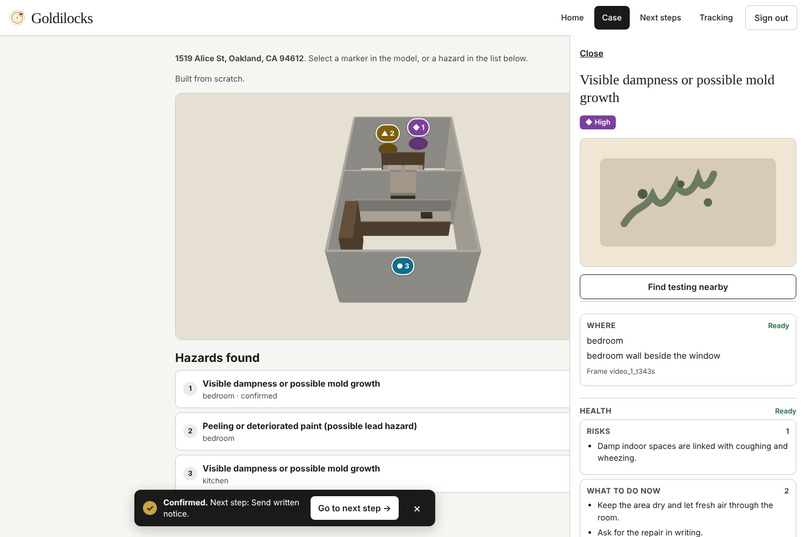Click the Ready status in WHERE card
The width and height of the screenshot is (806, 537).
click(778, 325)
